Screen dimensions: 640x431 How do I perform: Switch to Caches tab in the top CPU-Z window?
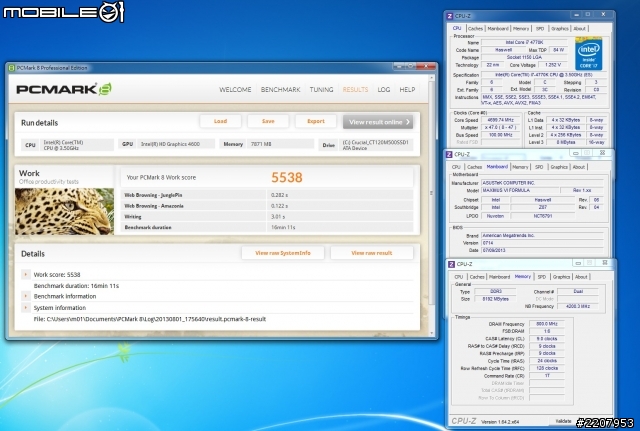tap(475, 29)
